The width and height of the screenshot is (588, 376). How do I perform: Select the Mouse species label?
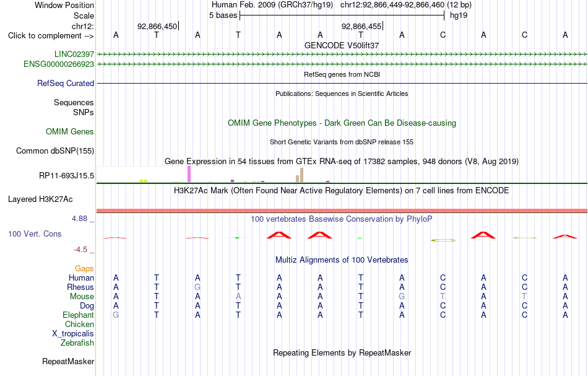point(82,297)
